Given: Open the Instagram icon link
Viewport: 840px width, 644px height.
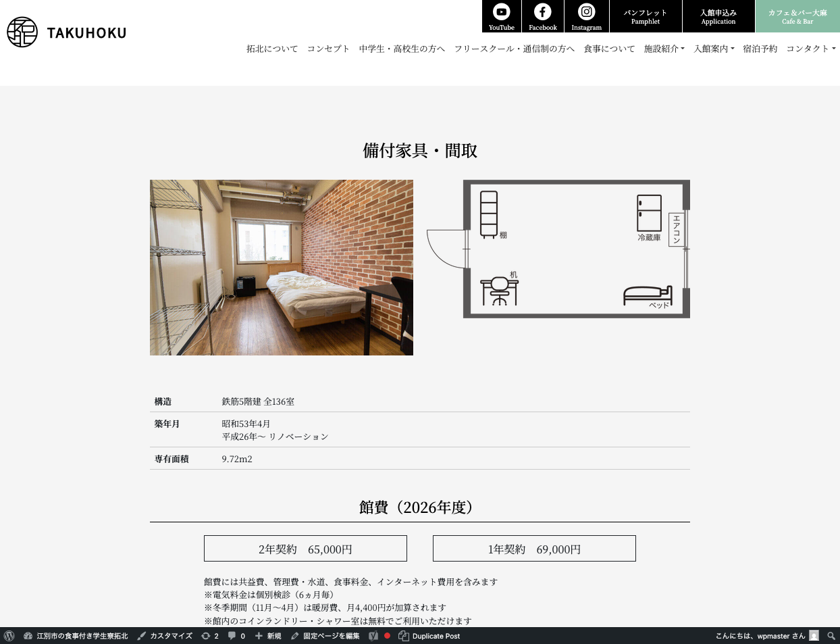Looking at the screenshot, I should (586, 16).
